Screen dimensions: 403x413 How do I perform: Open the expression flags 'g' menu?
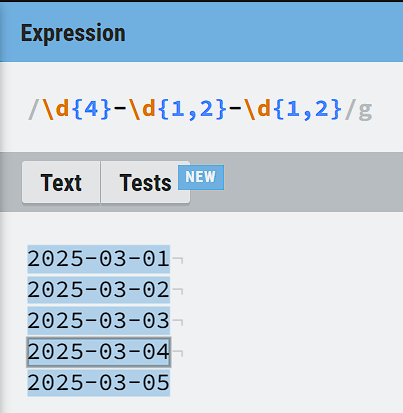(x=365, y=109)
